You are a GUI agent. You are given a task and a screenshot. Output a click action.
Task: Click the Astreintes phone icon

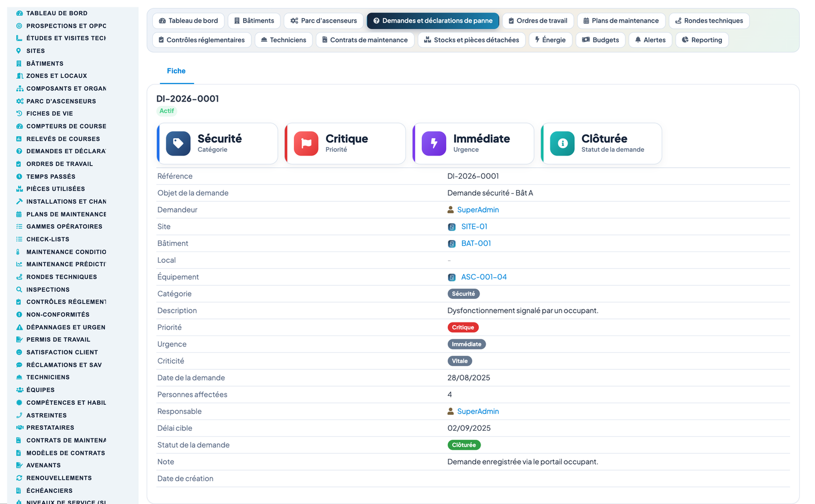(19, 415)
